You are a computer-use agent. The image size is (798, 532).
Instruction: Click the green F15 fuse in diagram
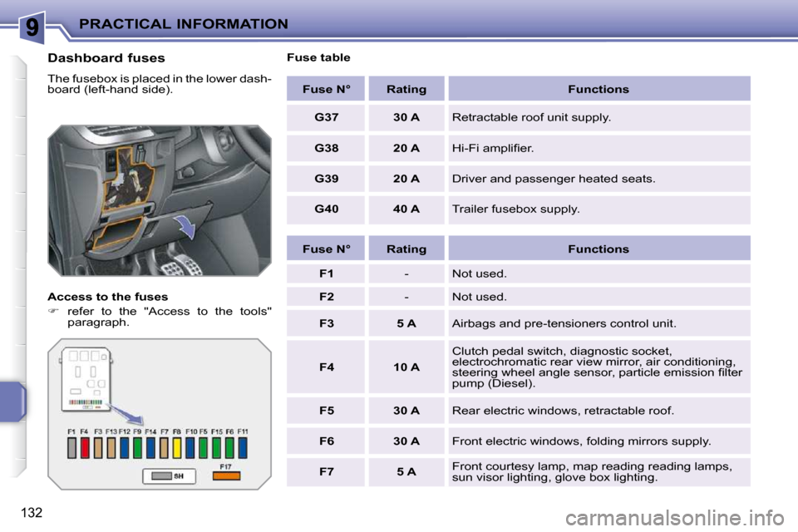216,448
